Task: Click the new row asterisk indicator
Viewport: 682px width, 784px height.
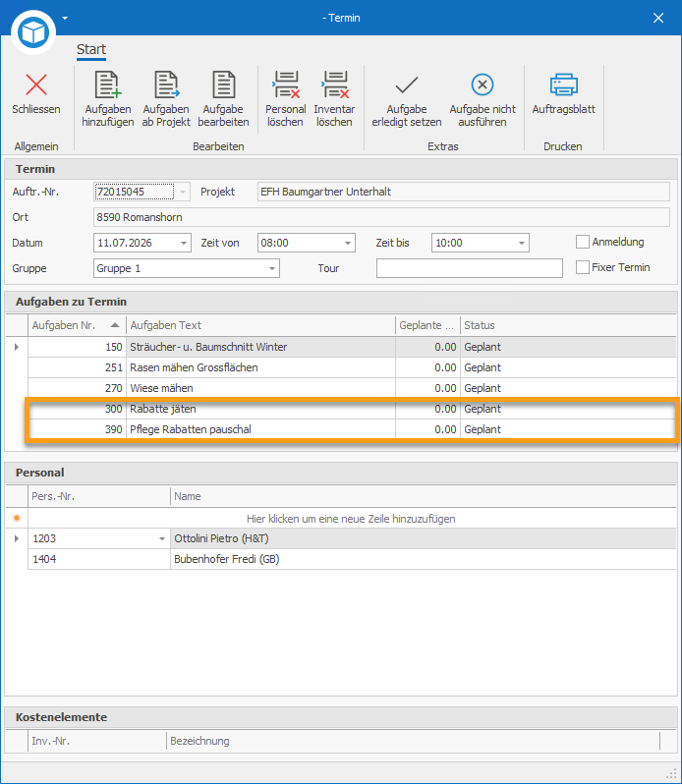Action: (17, 519)
